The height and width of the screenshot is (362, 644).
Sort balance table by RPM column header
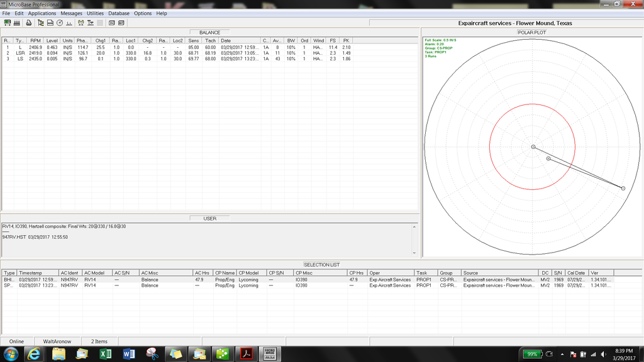pos(35,40)
